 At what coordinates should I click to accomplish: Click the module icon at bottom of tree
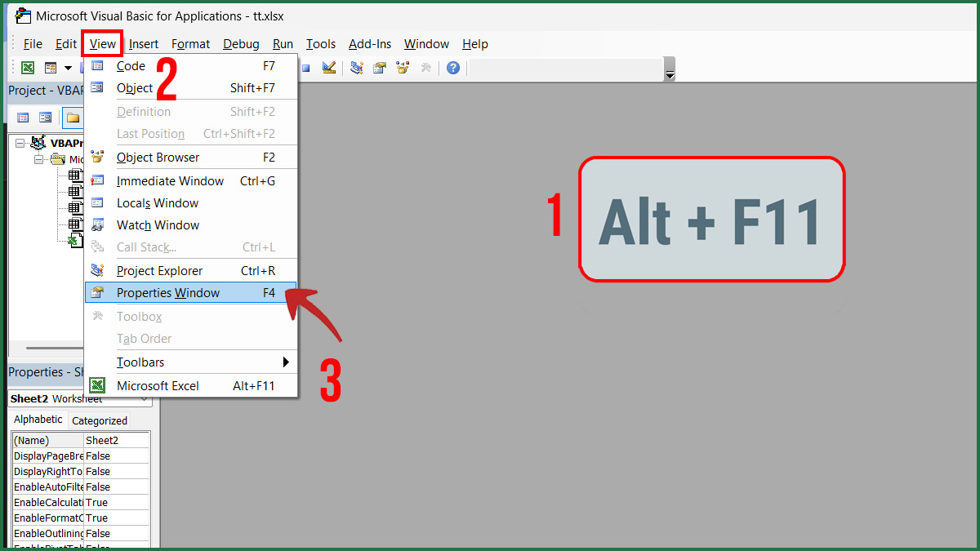[75, 239]
